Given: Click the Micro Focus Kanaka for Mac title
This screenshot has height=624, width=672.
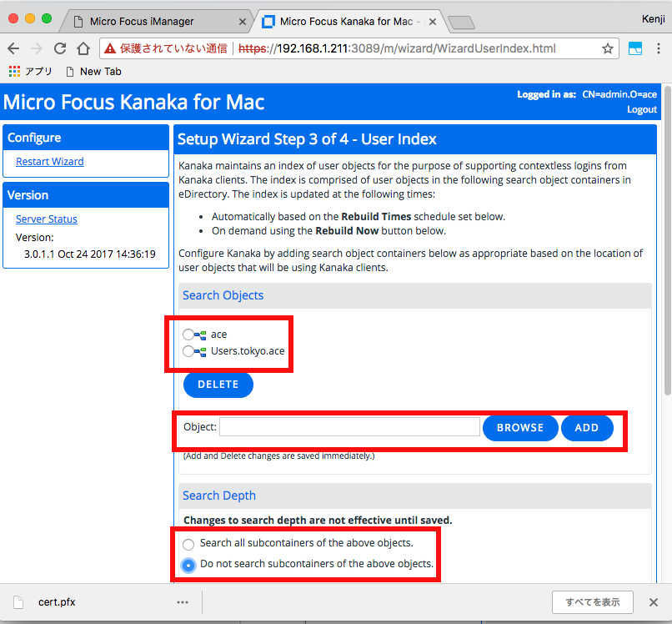Looking at the screenshot, I should (x=133, y=102).
